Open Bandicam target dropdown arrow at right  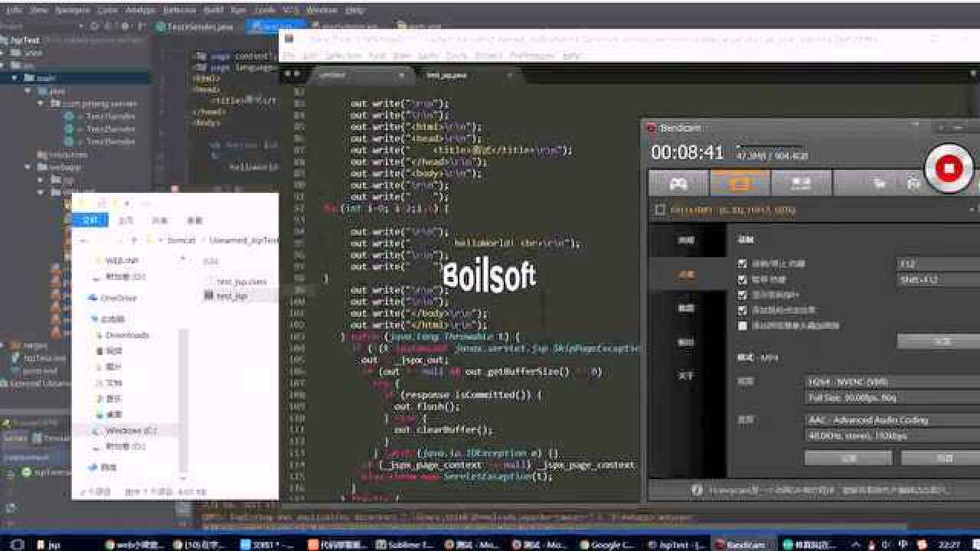coord(973,209)
